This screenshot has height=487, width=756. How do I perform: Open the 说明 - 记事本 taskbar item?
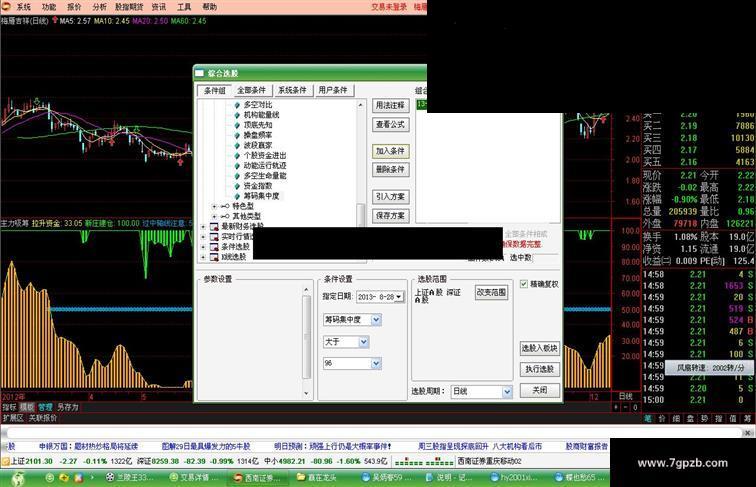point(448,478)
